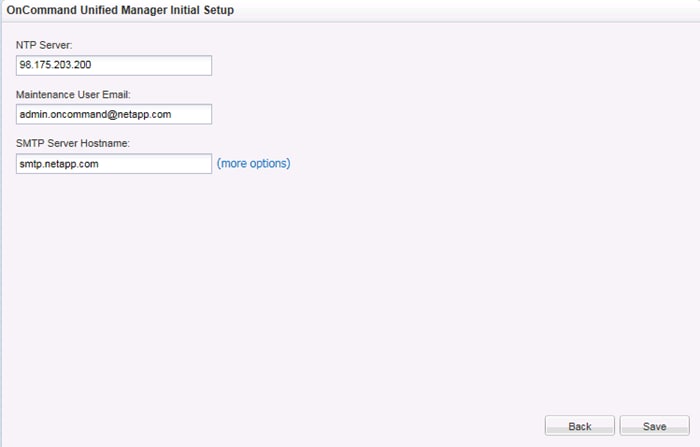
Task: Click the NTP Server label
Action: (44, 45)
